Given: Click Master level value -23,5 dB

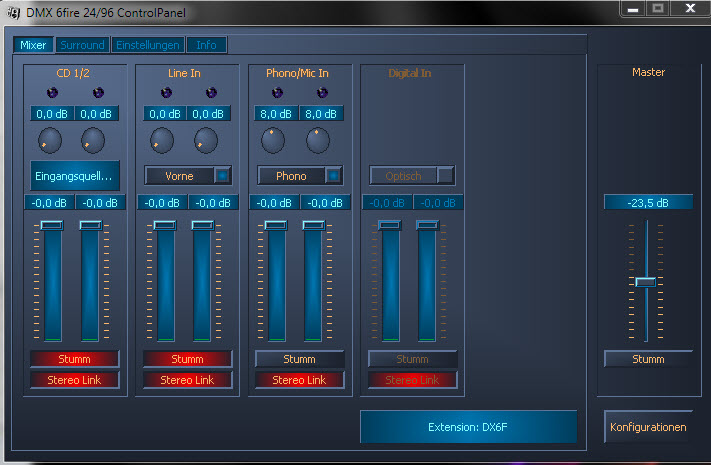Looking at the screenshot, I should coord(648,202).
